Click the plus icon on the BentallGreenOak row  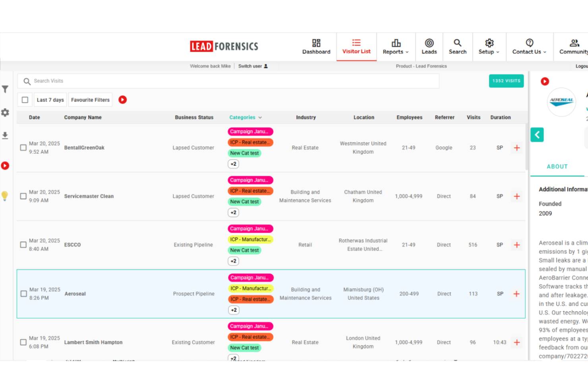tap(517, 148)
